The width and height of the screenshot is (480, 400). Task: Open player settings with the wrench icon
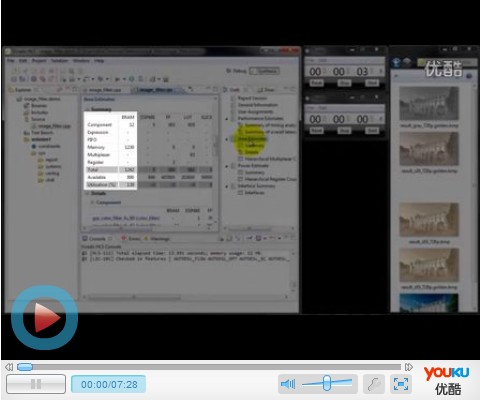[x=374, y=384]
